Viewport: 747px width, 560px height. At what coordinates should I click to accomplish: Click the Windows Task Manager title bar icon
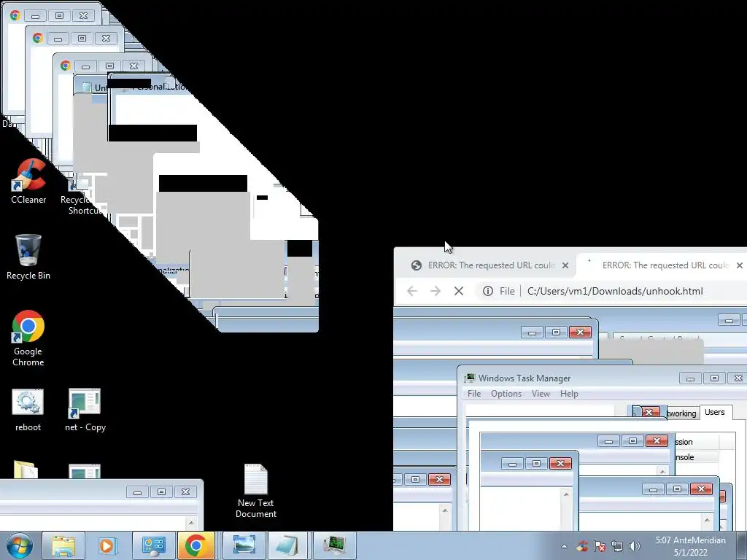[470, 378]
